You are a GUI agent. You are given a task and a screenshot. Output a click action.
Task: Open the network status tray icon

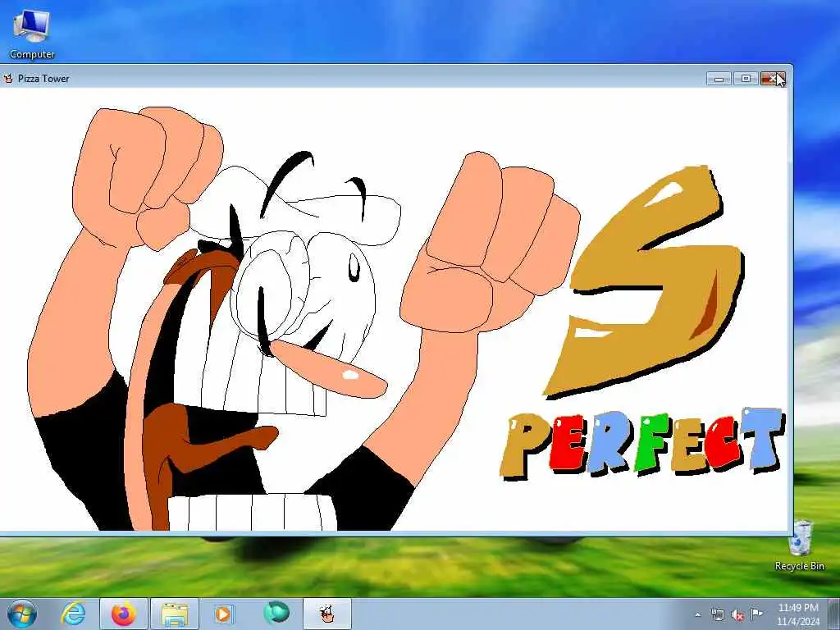(x=717, y=615)
